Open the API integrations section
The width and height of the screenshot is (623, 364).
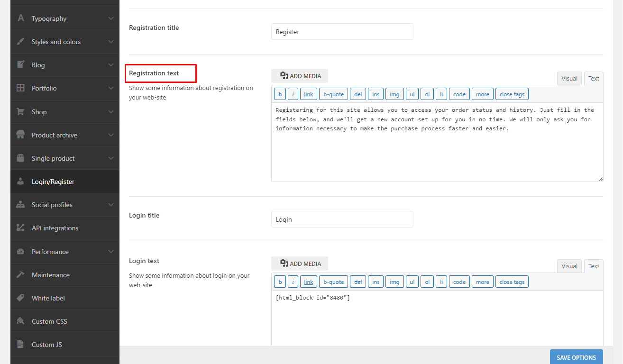(x=65, y=228)
